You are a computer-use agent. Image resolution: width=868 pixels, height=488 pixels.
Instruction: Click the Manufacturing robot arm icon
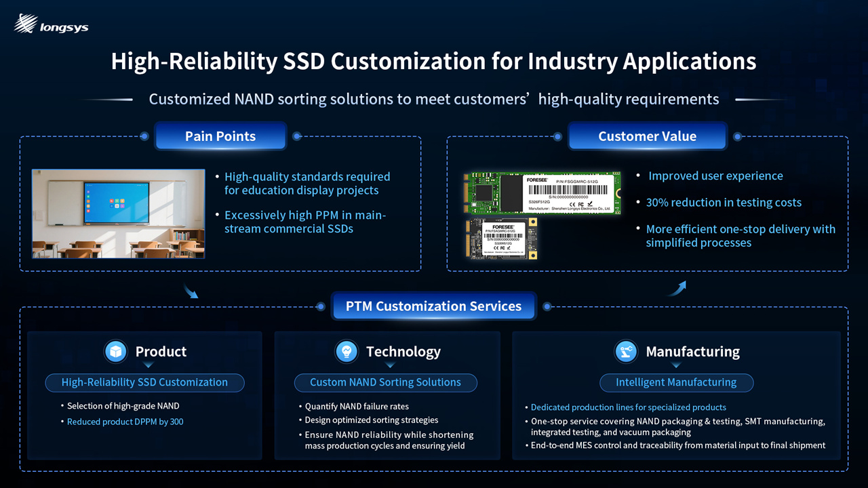point(626,351)
